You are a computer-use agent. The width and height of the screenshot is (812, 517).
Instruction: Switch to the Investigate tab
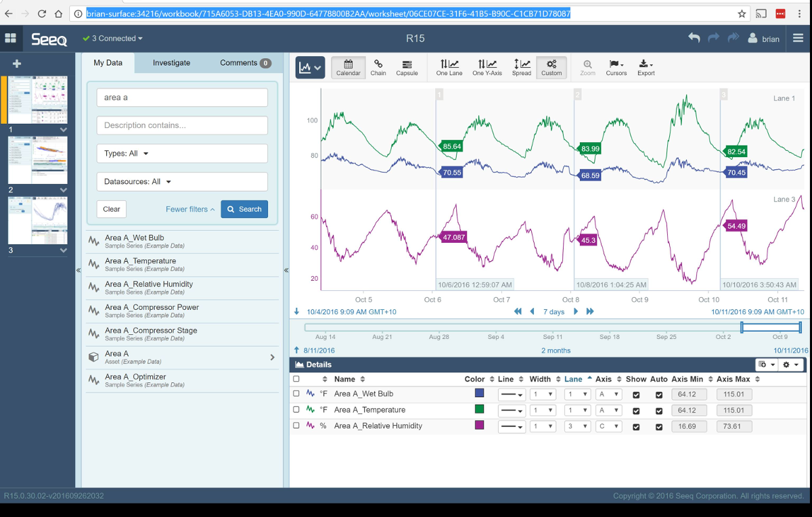pyautogui.click(x=171, y=63)
